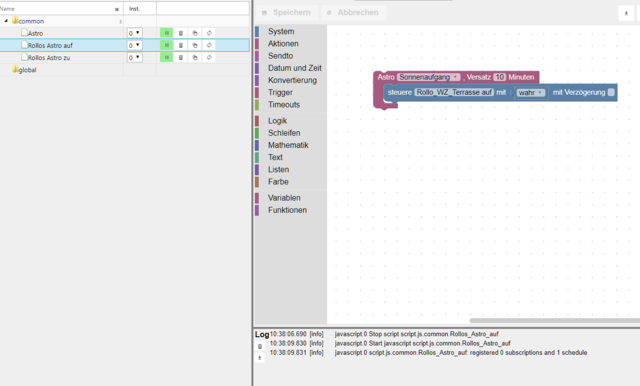The image size is (640, 386).
Task: Pause the Astro script with its green button
Action: click(x=167, y=33)
